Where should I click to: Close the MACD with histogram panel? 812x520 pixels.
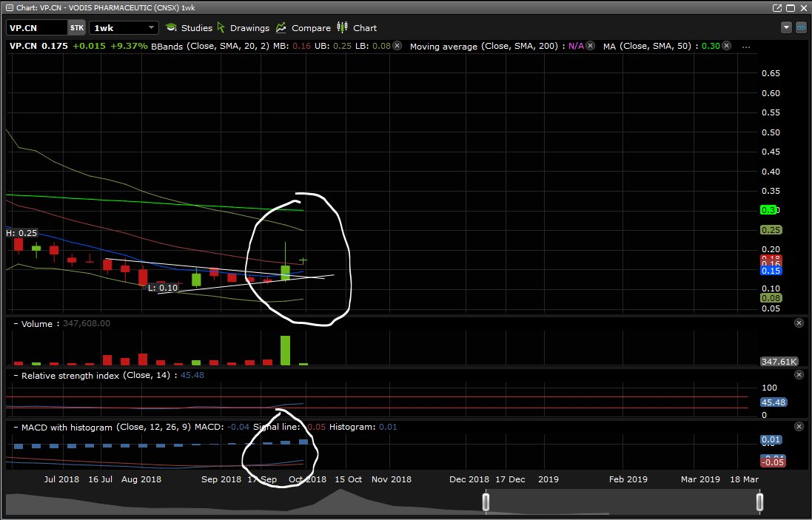point(799,426)
